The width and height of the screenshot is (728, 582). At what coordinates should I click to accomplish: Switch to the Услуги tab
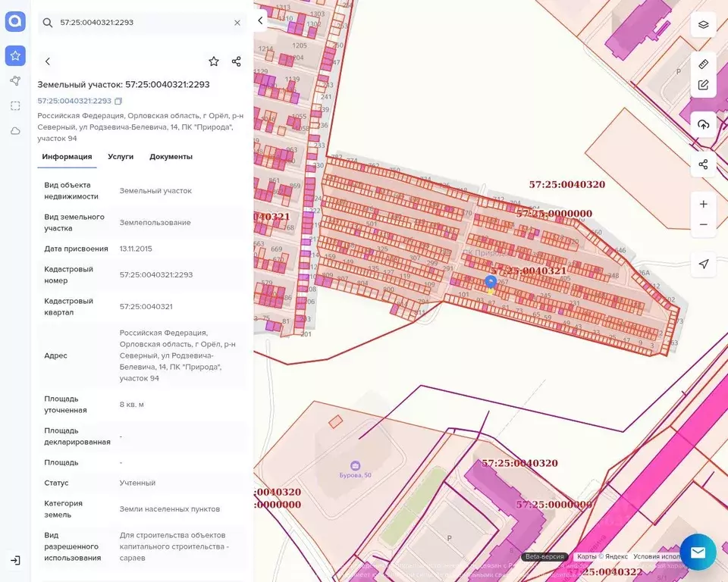(121, 157)
